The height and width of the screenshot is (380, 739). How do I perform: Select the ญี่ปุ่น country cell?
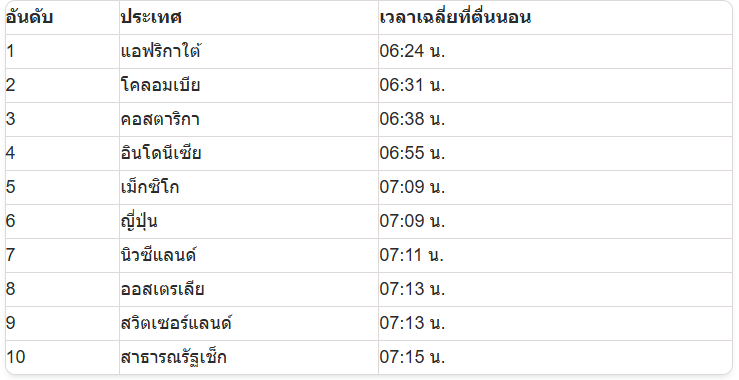(x=249, y=221)
